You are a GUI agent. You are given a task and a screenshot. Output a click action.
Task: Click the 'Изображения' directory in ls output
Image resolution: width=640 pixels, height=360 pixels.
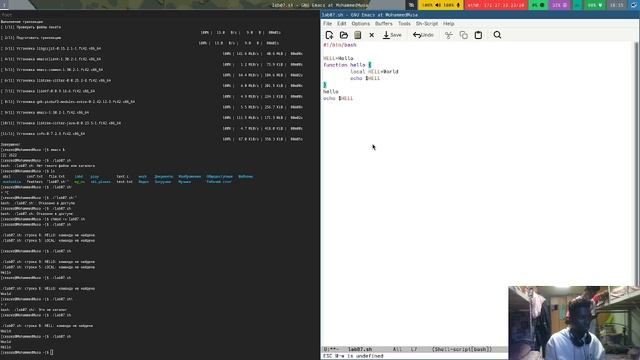189,177
